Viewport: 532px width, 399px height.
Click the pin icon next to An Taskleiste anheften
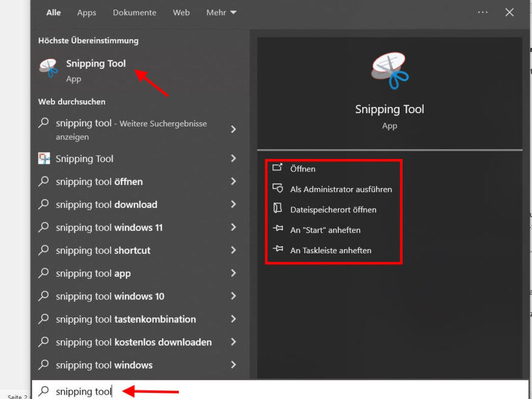pos(277,248)
